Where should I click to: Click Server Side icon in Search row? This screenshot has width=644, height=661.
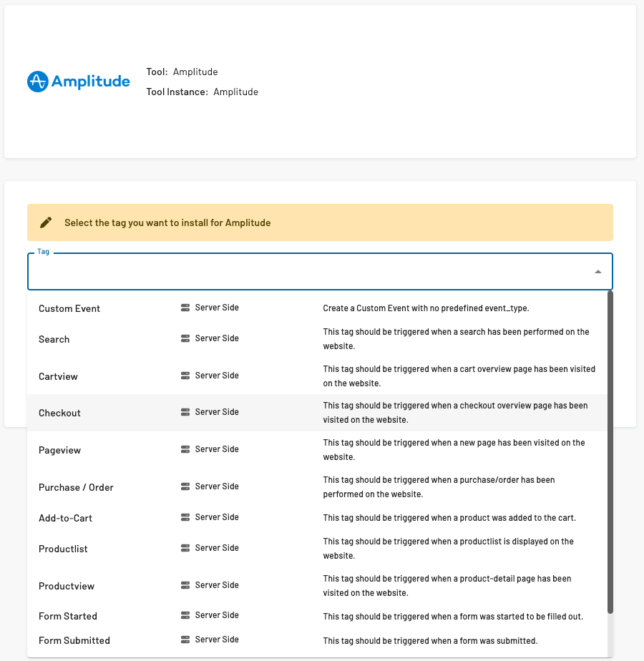pyautogui.click(x=185, y=338)
